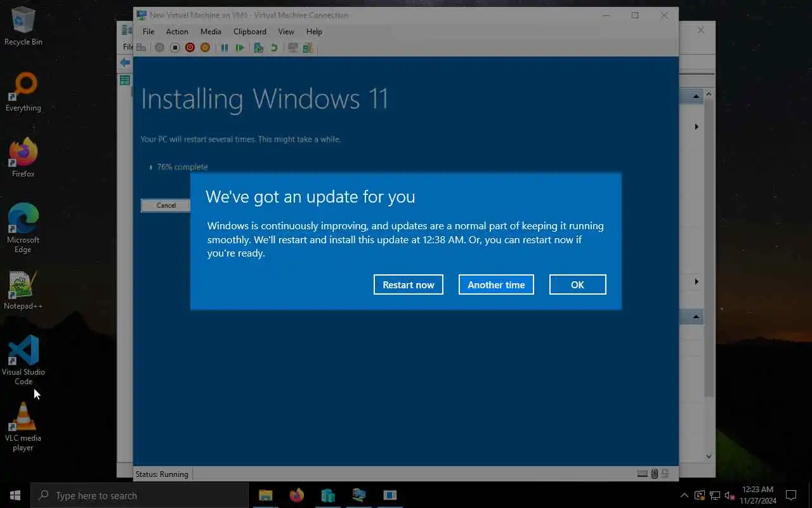Click the Turn Off (stop square) toolbar icon
Image resolution: width=812 pixels, height=508 pixels.
174,48
